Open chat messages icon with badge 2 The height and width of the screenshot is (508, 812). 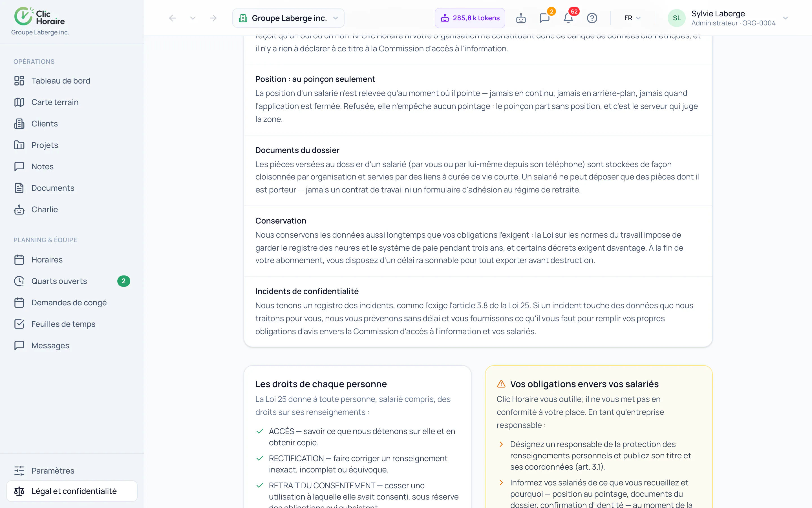pos(545,18)
